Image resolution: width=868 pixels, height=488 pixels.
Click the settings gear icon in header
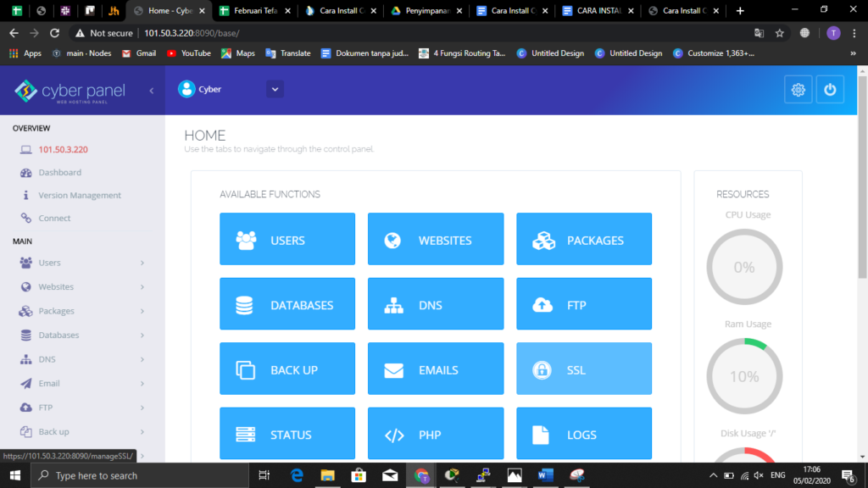point(798,90)
